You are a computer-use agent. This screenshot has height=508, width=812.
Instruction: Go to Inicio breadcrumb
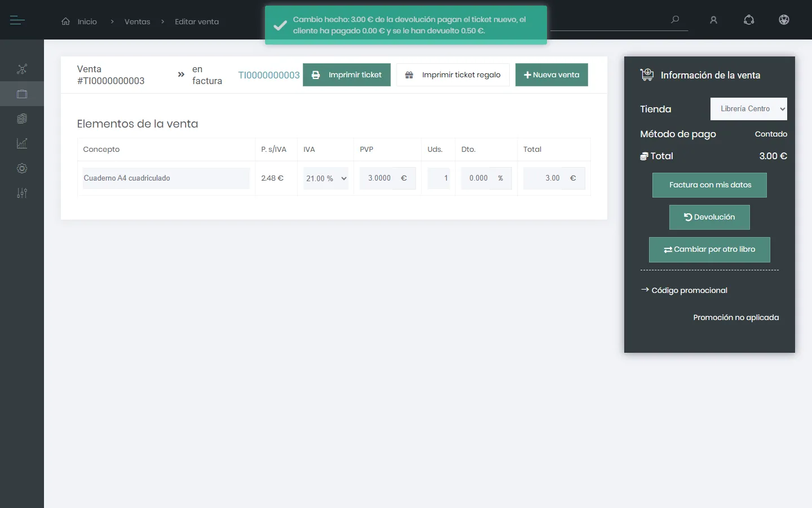[87, 21]
